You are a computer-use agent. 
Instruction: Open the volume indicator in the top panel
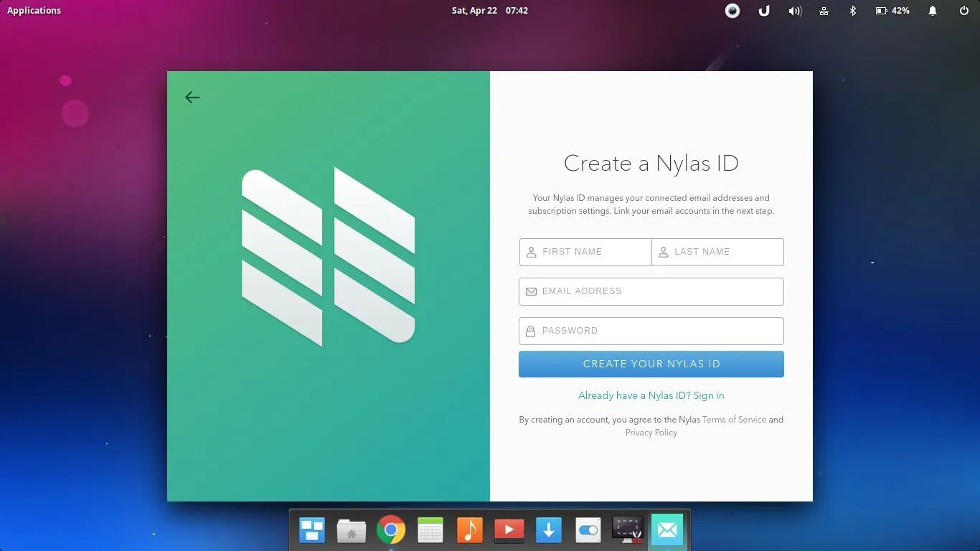pos(795,10)
